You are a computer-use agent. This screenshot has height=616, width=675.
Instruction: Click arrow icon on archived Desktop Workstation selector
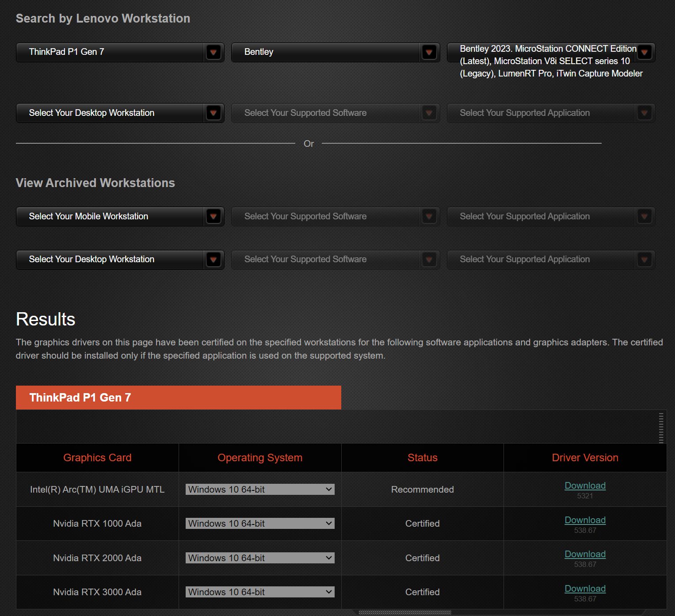click(x=213, y=260)
